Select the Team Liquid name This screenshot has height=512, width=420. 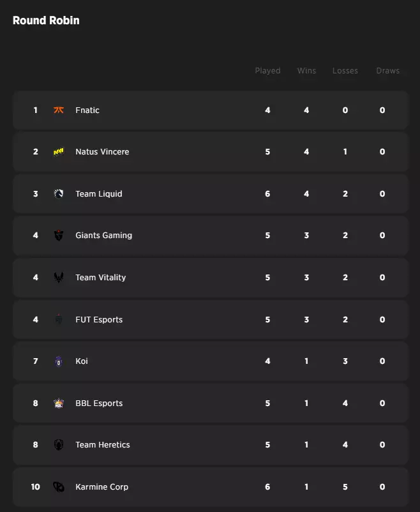click(99, 194)
